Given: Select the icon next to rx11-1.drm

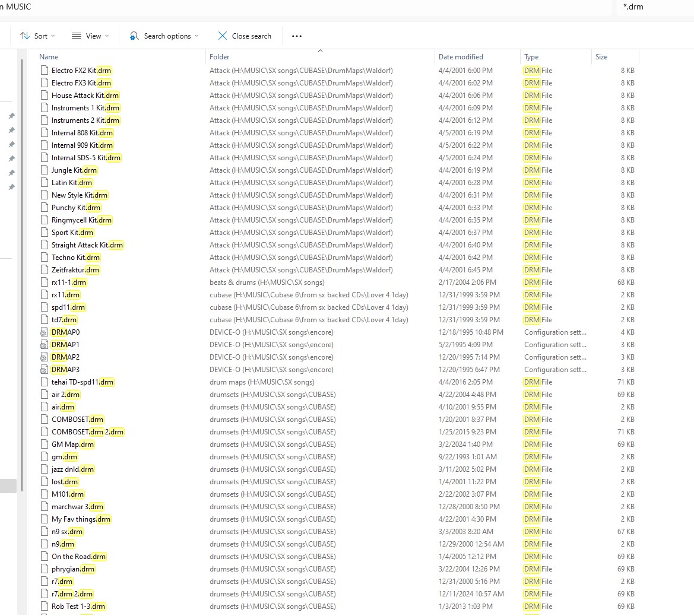Looking at the screenshot, I should pos(44,282).
